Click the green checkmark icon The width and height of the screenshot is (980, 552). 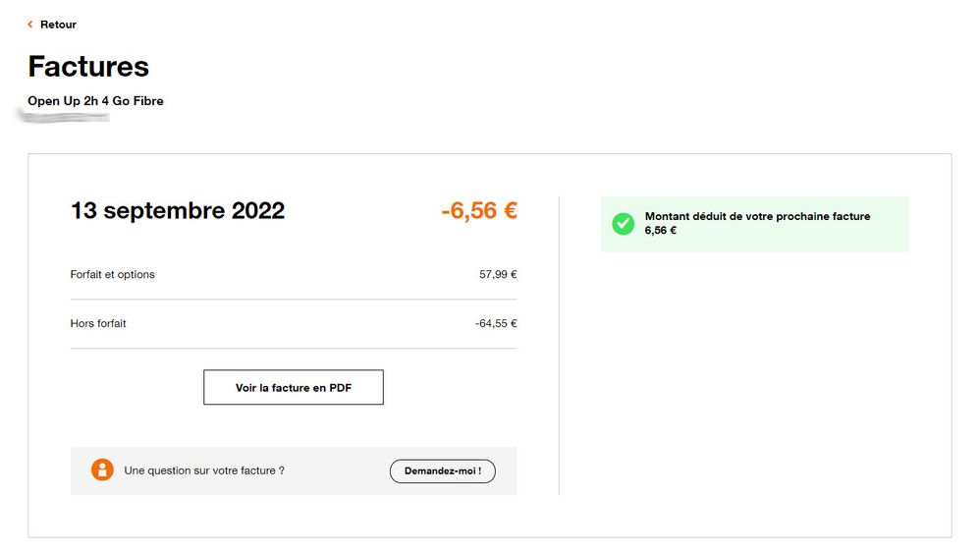(x=623, y=224)
